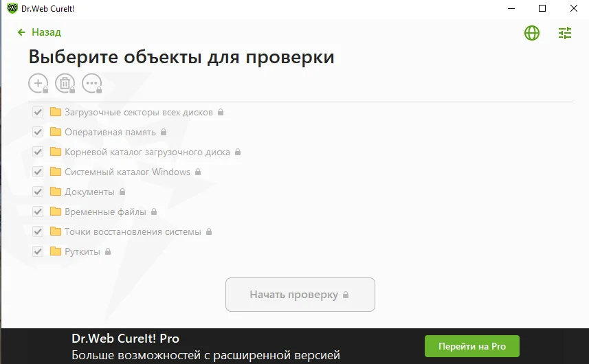Click lock icon after Точки восстановления системы
Screen dimensions: 589x364
click(x=209, y=231)
